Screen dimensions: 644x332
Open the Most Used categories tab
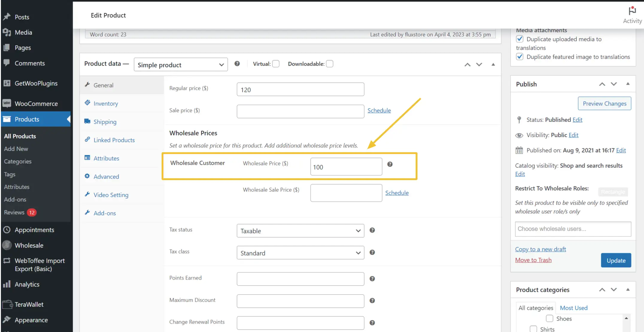(x=573, y=308)
